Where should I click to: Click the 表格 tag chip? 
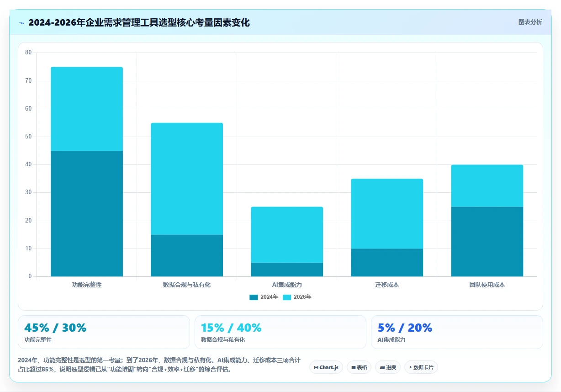[x=359, y=367]
